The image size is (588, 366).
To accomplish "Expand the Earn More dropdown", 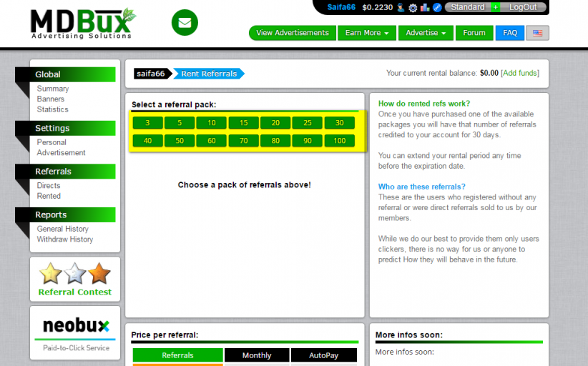I will [x=367, y=33].
